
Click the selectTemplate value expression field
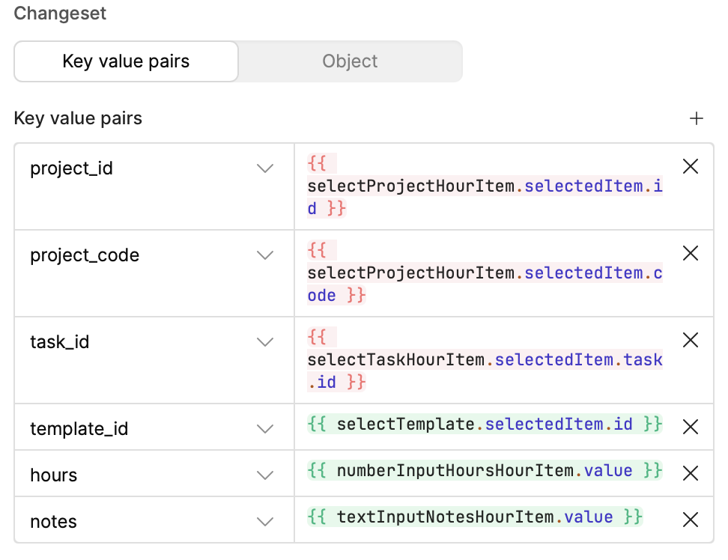pyautogui.click(x=485, y=425)
